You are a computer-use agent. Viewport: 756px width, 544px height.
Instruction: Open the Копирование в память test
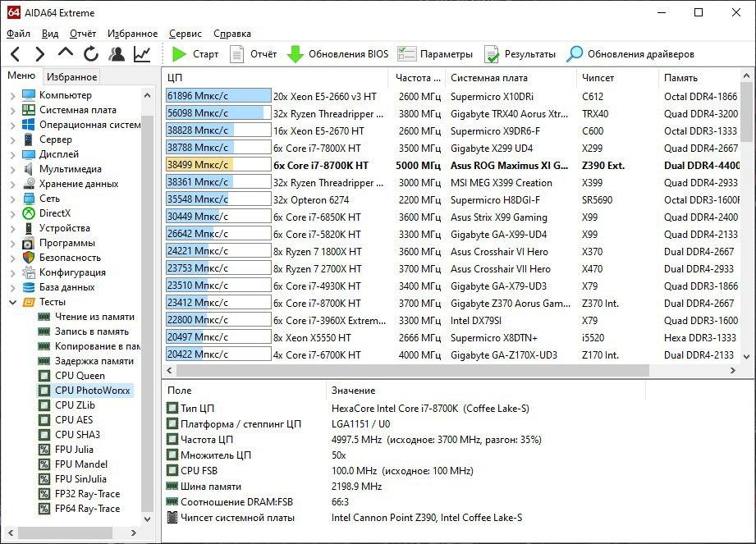click(x=89, y=346)
